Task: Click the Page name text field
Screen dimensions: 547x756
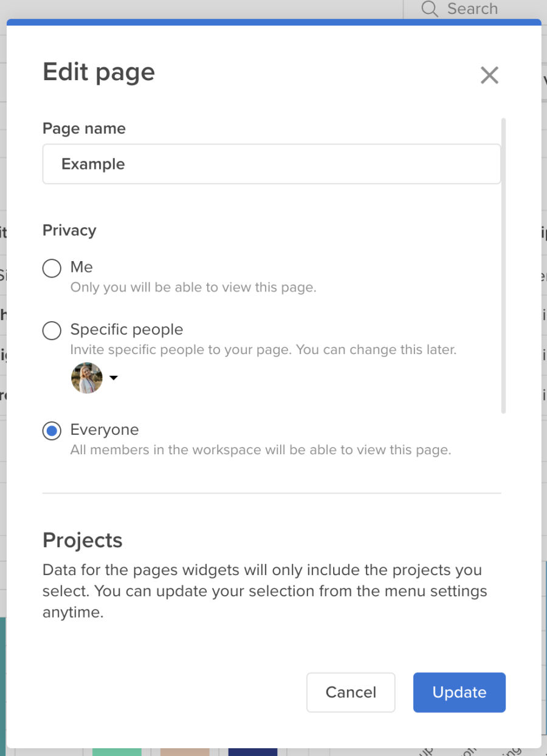Action: coord(271,164)
